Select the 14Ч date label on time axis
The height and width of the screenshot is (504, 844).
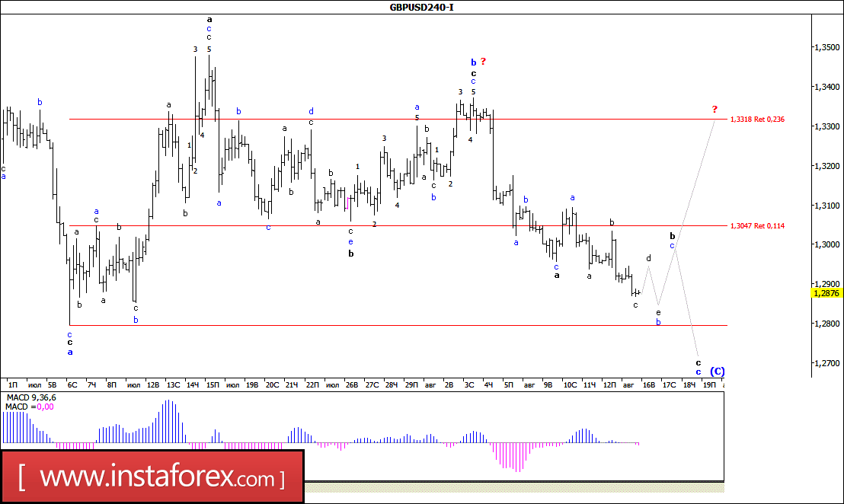193,385
